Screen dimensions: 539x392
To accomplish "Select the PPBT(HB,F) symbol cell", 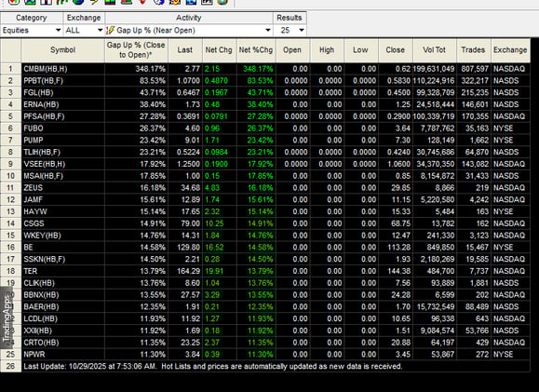I will 63,81.
